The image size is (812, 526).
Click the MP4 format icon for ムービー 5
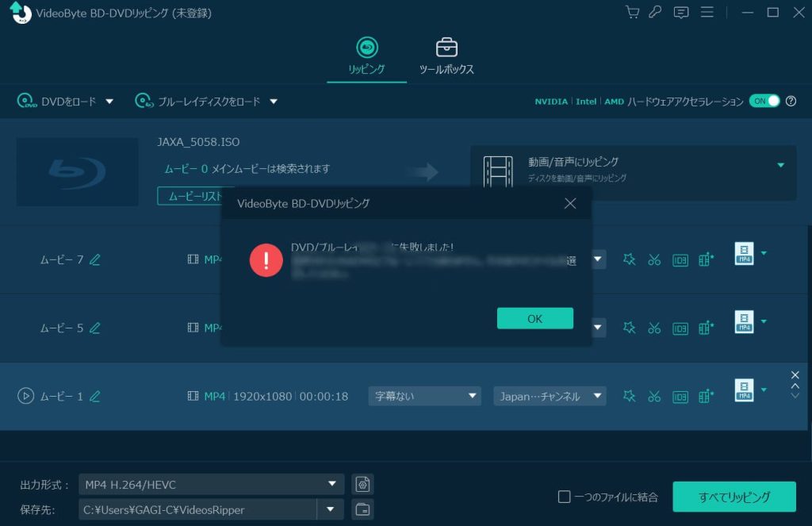coord(744,322)
